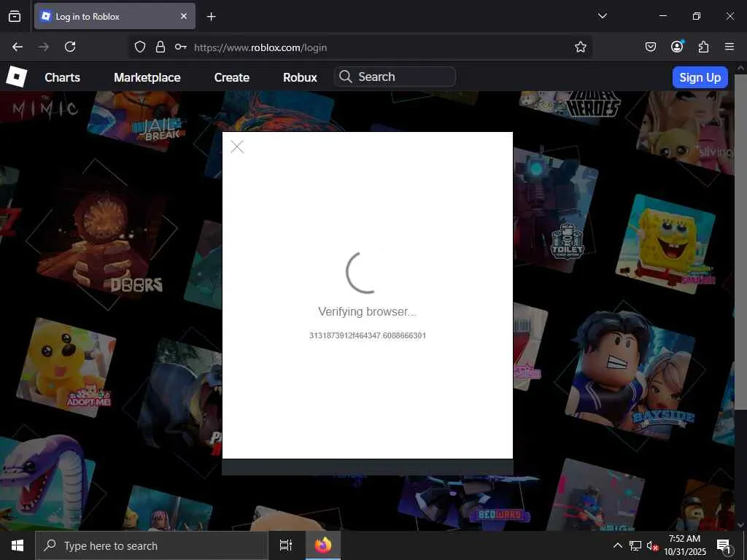This screenshot has height=560, width=747.
Task: Open saved logins key icon
Action: pyautogui.click(x=181, y=47)
